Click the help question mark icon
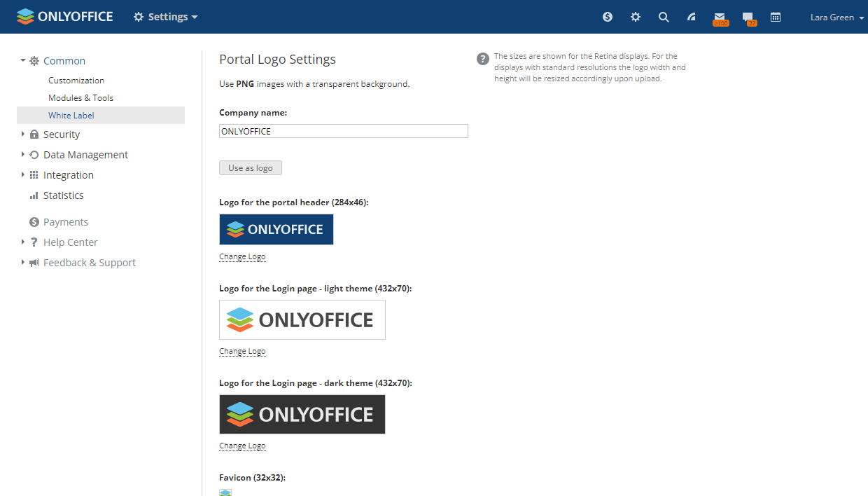This screenshot has height=496, width=868. point(483,59)
